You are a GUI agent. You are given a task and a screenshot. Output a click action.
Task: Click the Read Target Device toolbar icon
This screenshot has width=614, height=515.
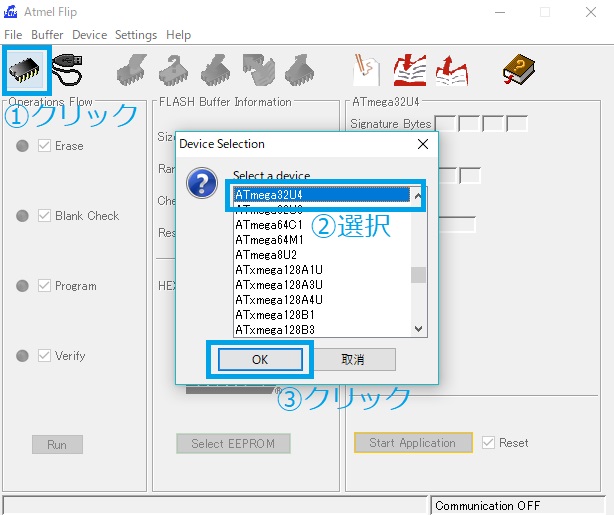pos(300,70)
